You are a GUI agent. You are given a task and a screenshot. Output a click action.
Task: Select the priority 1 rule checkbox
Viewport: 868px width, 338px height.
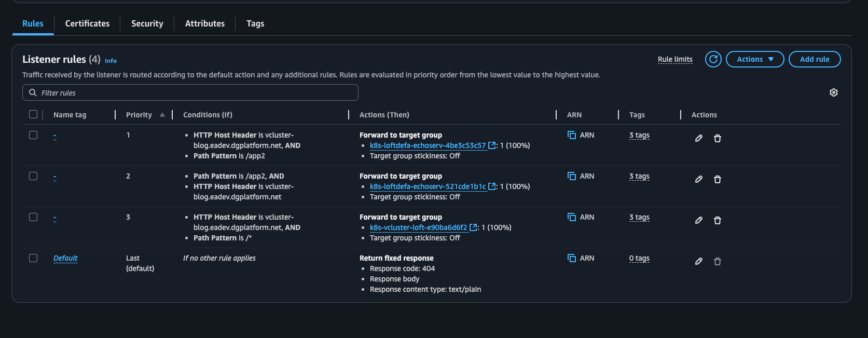[x=33, y=135]
